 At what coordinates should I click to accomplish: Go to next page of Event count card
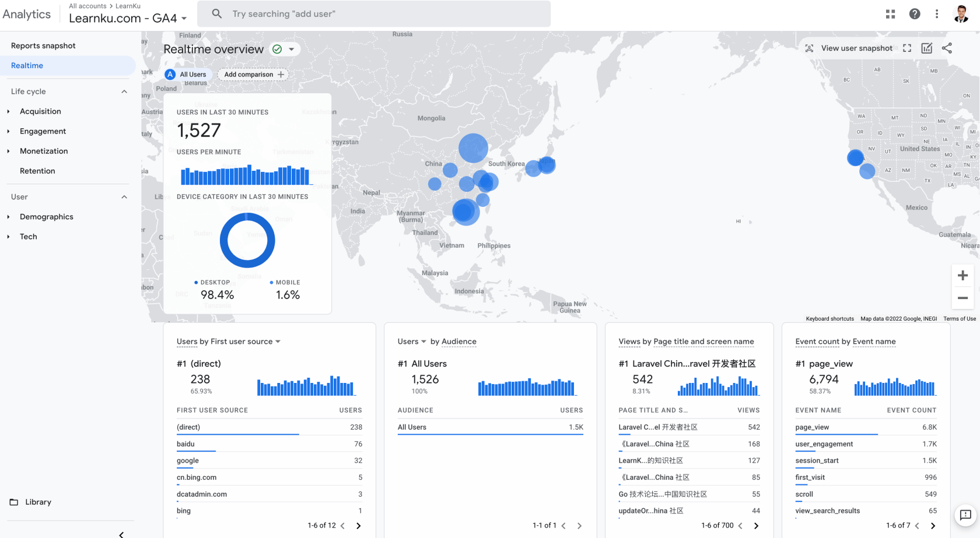pos(933,526)
